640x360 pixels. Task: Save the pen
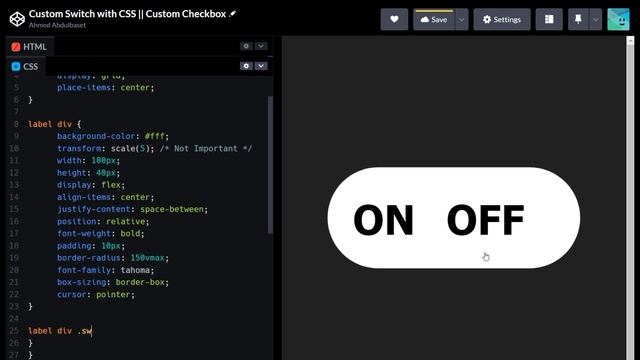pos(434,19)
